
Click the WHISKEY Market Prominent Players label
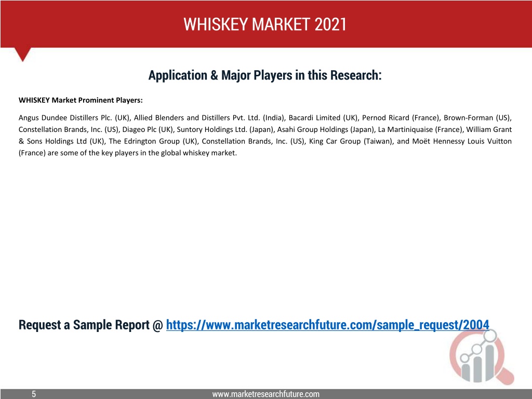point(81,100)
